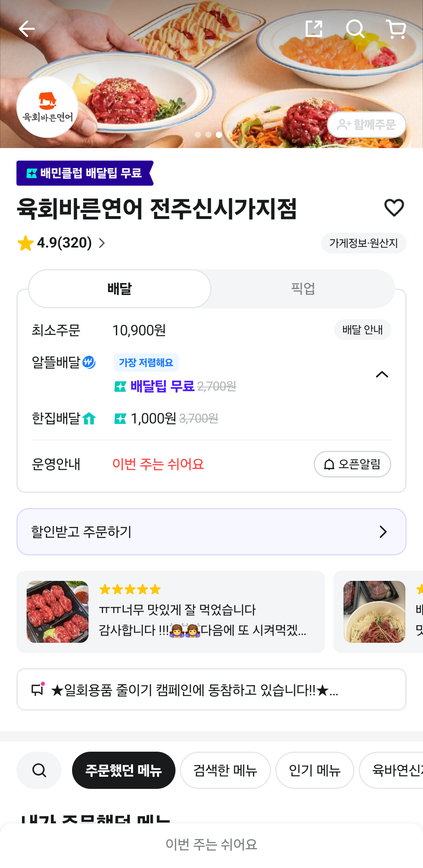
Task: Tap the 함께주문 group order button
Action: coord(366,125)
